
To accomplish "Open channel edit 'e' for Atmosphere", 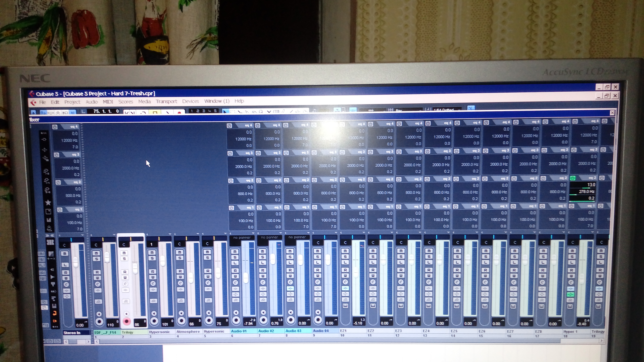I will tap(180, 283).
